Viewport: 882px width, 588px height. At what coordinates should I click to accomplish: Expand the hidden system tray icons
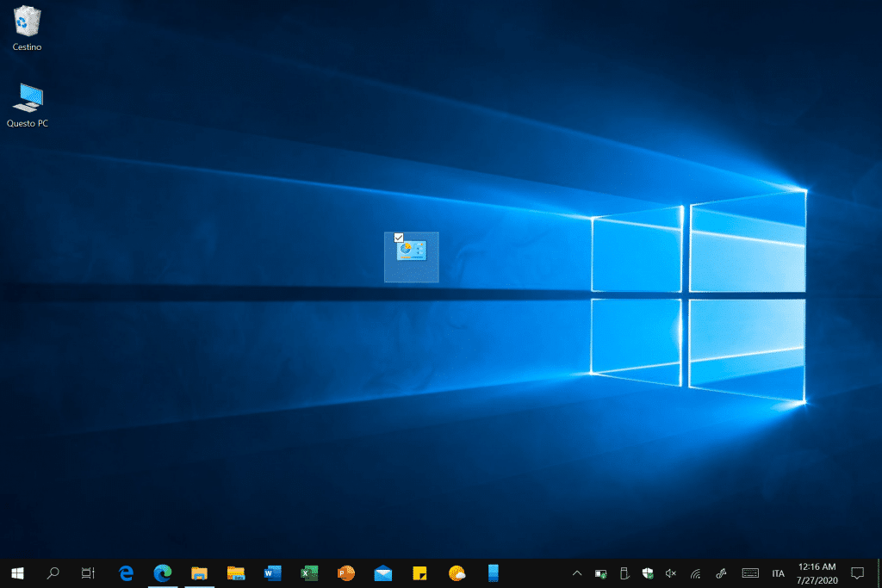[x=577, y=573]
